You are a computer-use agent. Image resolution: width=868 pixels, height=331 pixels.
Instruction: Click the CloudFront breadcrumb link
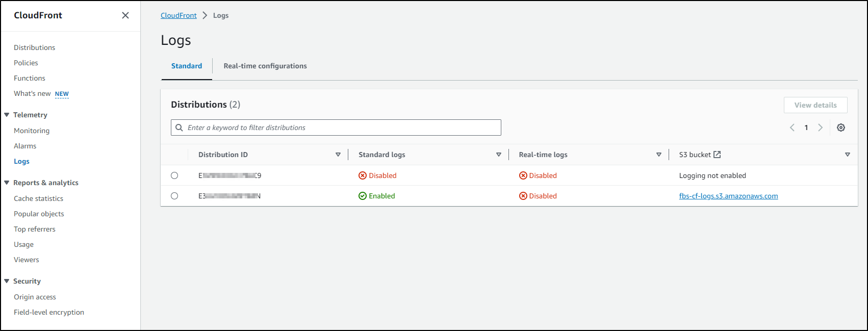pos(178,15)
